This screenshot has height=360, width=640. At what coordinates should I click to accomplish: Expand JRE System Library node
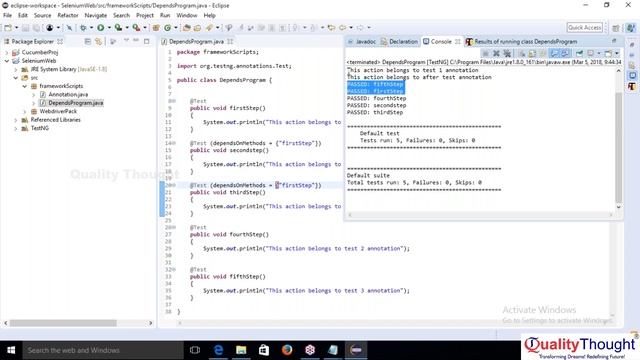[16, 69]
